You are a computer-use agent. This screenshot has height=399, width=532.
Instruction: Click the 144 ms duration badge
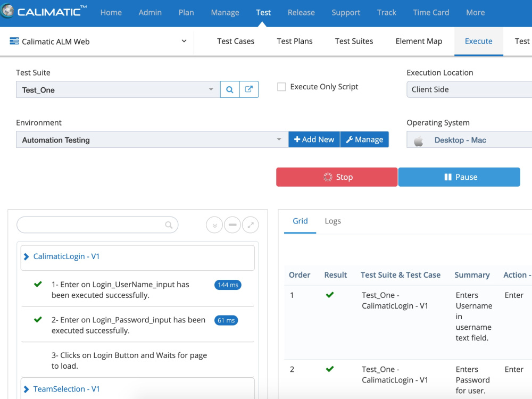coord(228,285)
